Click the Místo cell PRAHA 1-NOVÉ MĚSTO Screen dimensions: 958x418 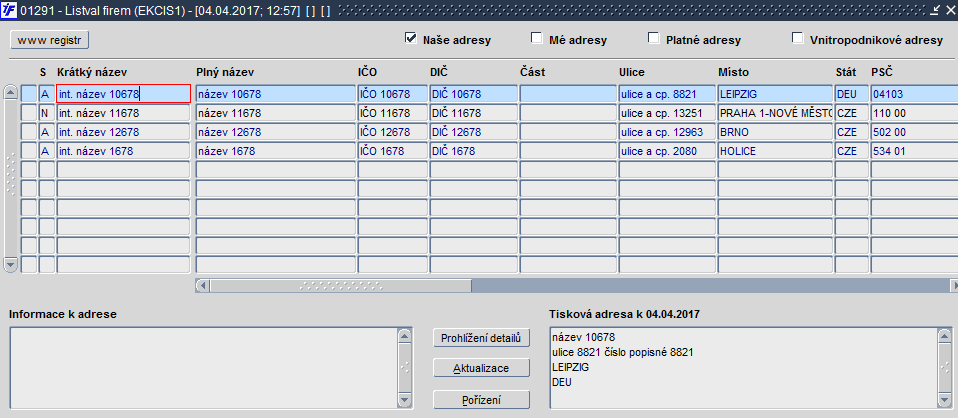(775, 113)
